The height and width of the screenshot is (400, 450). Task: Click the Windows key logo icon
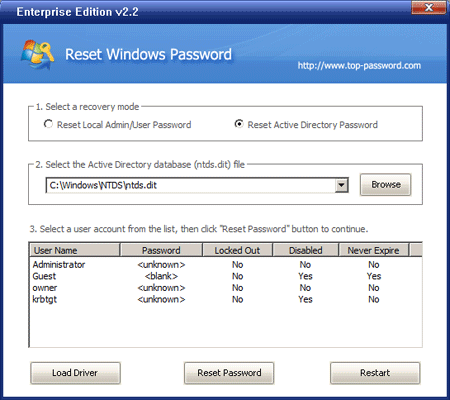coord(38,55)
